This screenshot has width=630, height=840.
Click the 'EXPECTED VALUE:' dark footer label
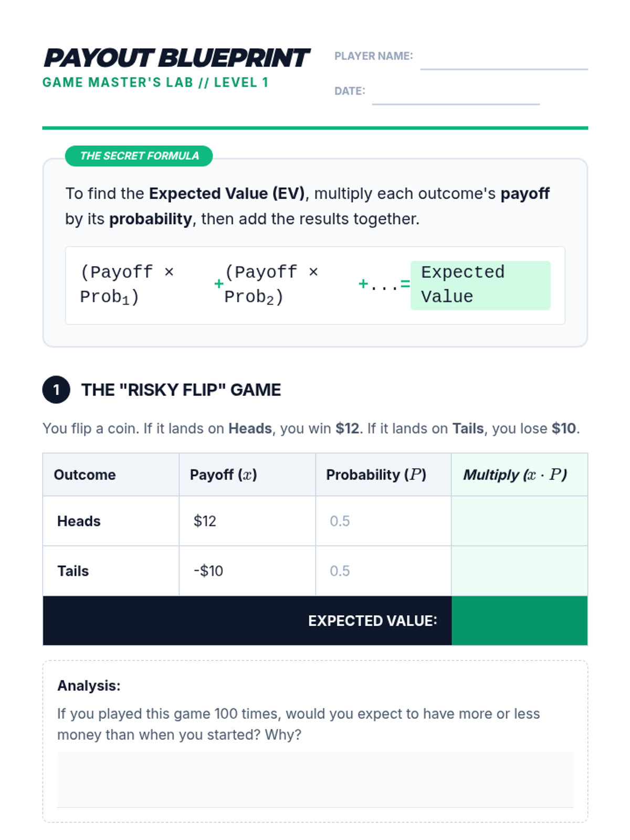pos(372,621)
